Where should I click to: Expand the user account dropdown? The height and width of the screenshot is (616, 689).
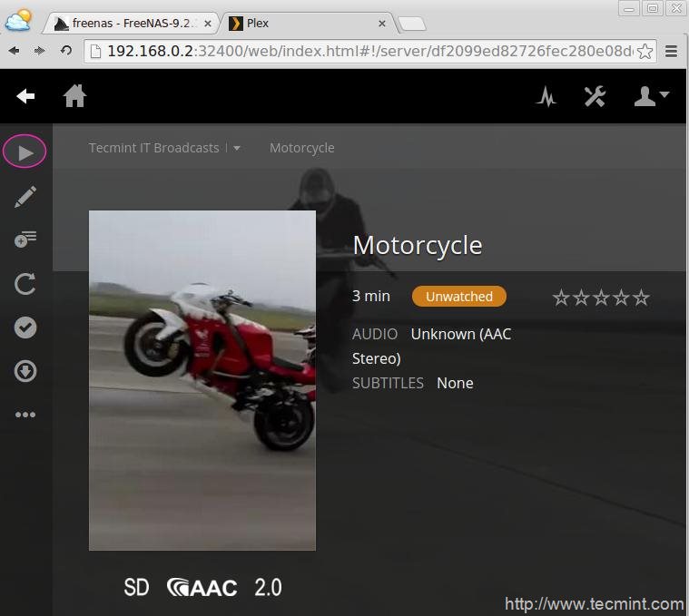(651, 96)
